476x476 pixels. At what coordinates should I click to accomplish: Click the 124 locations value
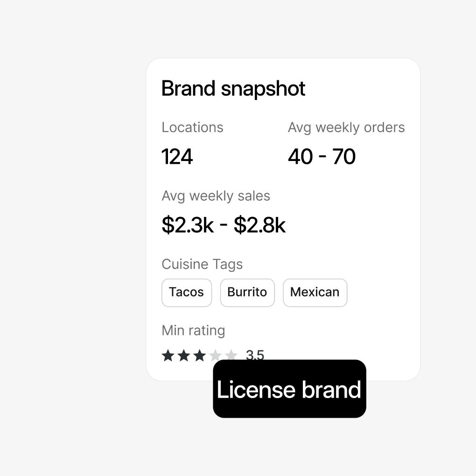coord(177,157)
